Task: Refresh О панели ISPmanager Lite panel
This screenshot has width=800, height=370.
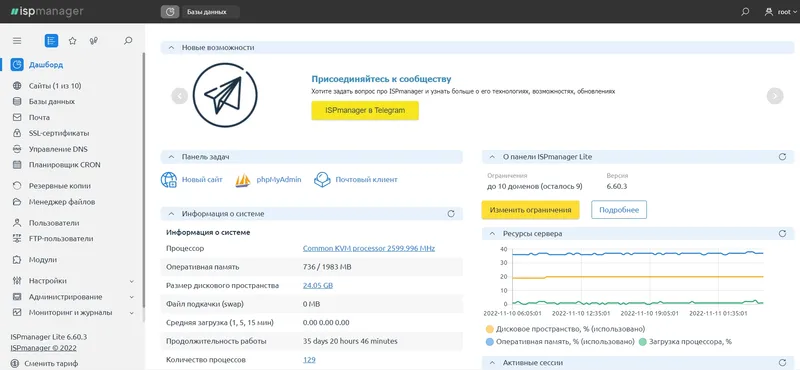Action: pos(783,157)
